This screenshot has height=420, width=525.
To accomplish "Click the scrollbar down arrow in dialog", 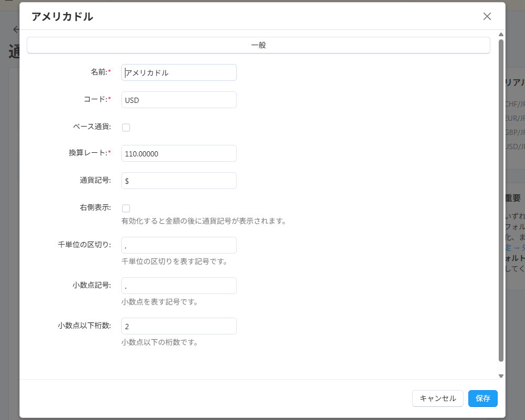I will (x=501, y=376).
